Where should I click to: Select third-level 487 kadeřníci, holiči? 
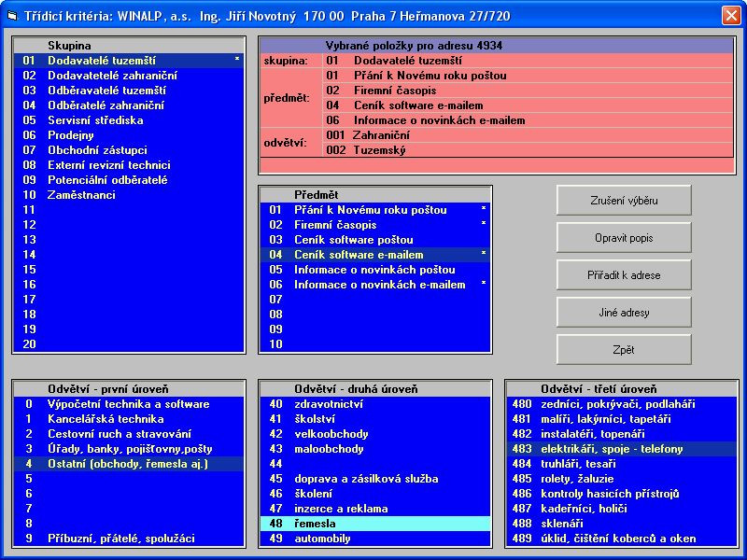pyautogui.click(x=622, y=509)
